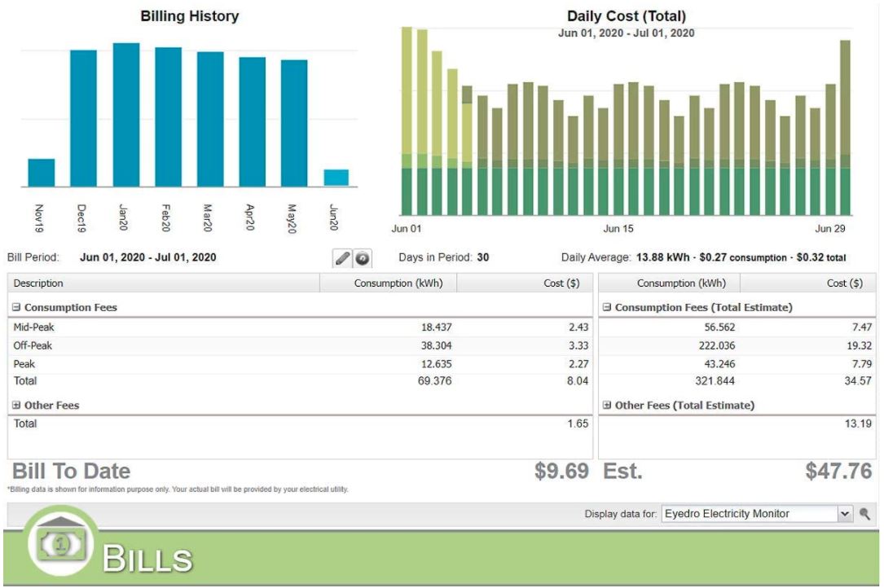Viewport: 884px width, 588px height.
Task: Click the Nov19 billing history bar
Action: tap(42, 173)
